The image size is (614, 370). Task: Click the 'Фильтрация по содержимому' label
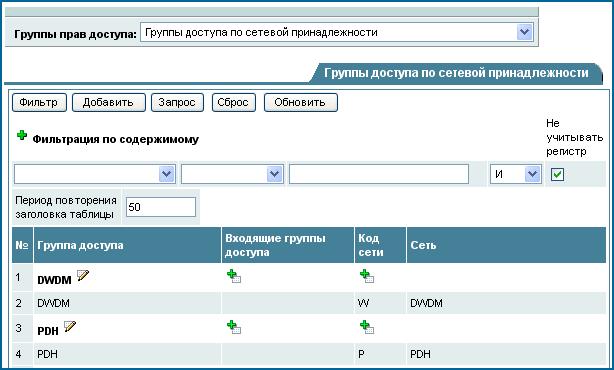click(116, 139)
